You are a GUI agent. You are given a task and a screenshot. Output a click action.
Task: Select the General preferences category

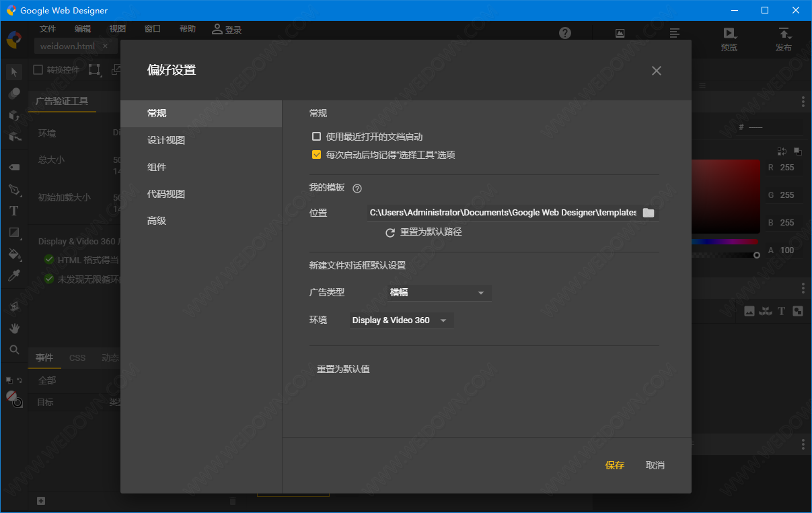[x=201, y=114]
